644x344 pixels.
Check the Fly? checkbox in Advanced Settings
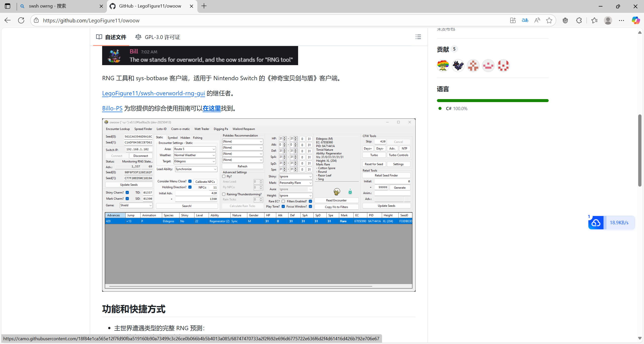pyautogui.click(x=224, y=177)
